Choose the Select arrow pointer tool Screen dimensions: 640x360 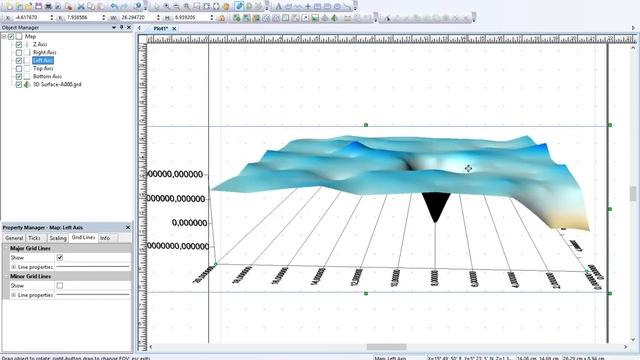(x=157, y=6)
